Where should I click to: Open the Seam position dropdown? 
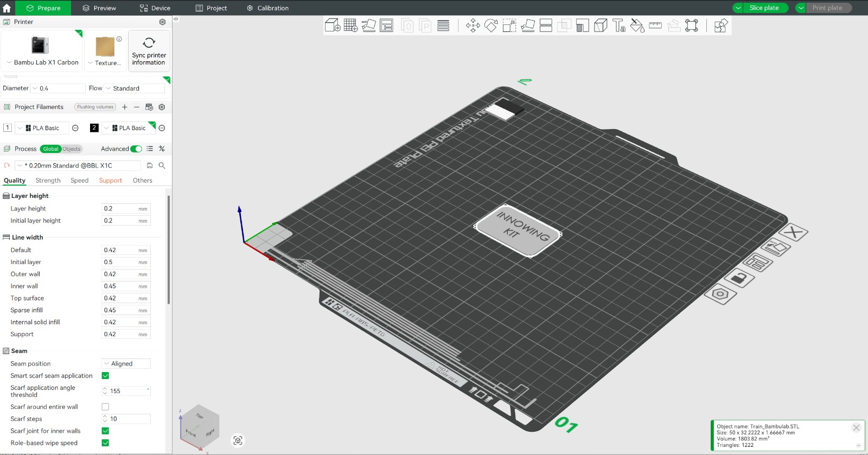pos(126,364)
